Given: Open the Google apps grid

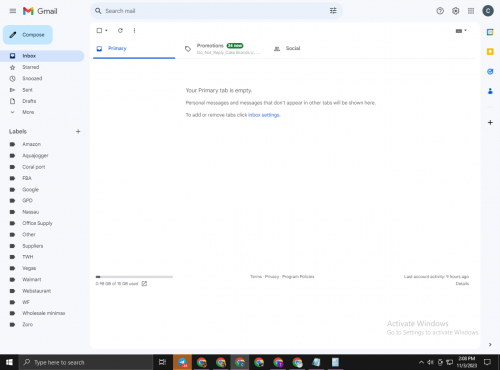Looking at the screenshot, I should click(x=471, y=11).
